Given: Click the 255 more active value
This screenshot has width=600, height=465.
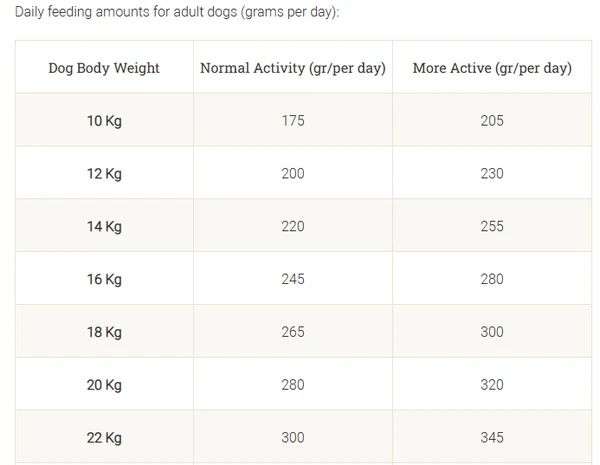Looking at the screenshot, I should click(x=492, y=227).
